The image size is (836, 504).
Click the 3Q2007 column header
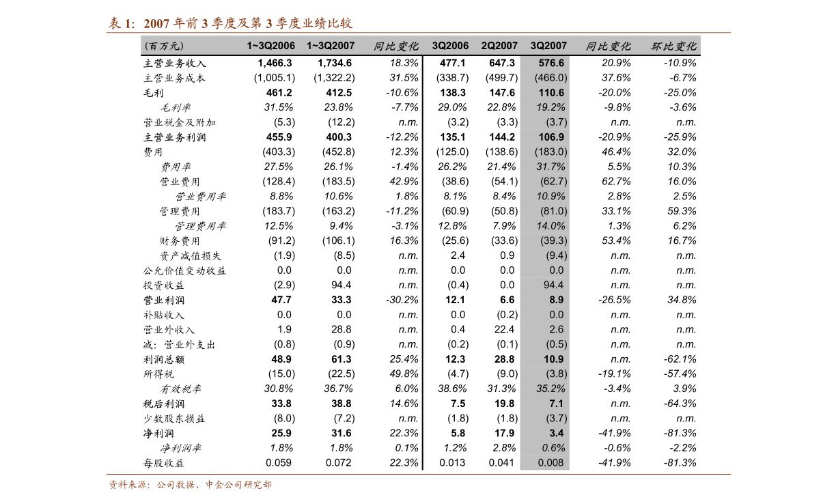(x=548, y=46)
